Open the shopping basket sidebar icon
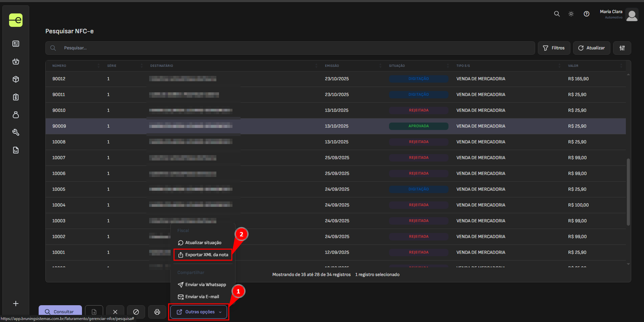The width and height of the screenshot is (644, 322). pos(16,61)
